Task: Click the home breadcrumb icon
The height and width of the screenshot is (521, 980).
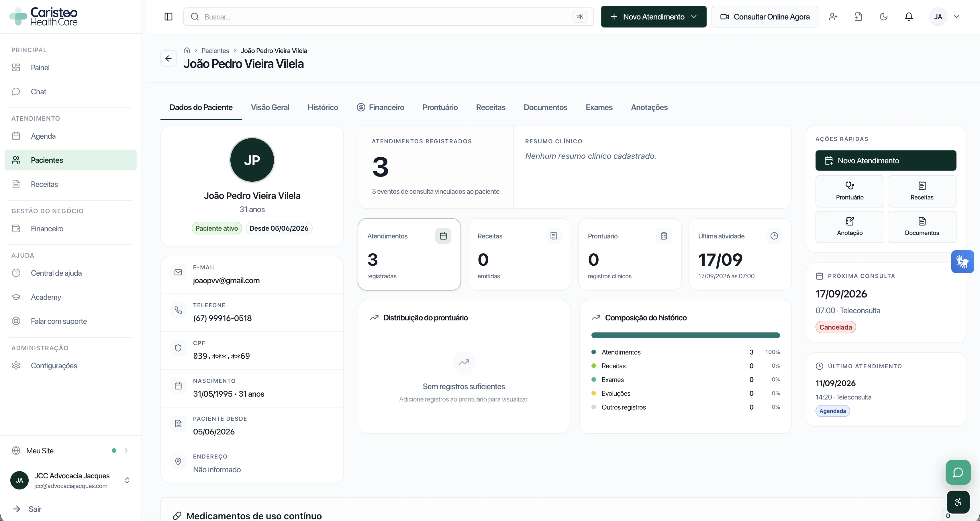Action: point(187,51)
